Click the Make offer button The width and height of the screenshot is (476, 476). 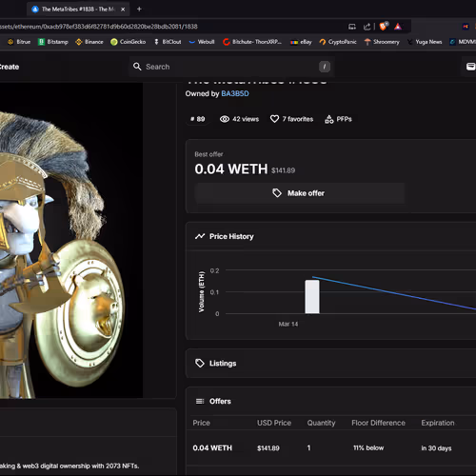click(300, 193)
